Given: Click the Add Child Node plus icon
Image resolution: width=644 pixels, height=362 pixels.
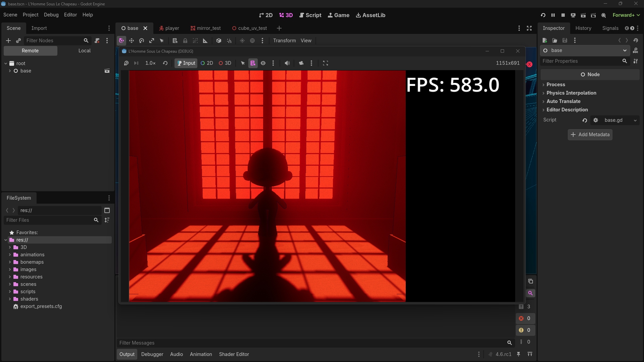Looking at the screenshot, I should (8, 41).
